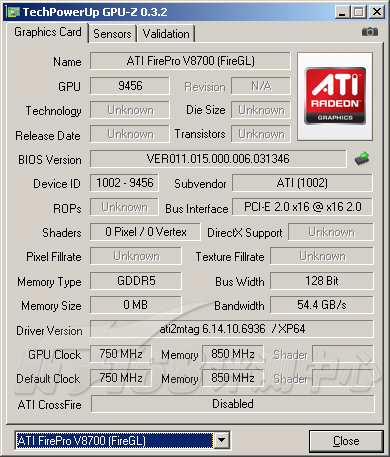Click the Bus Interface field

point(302,207)
